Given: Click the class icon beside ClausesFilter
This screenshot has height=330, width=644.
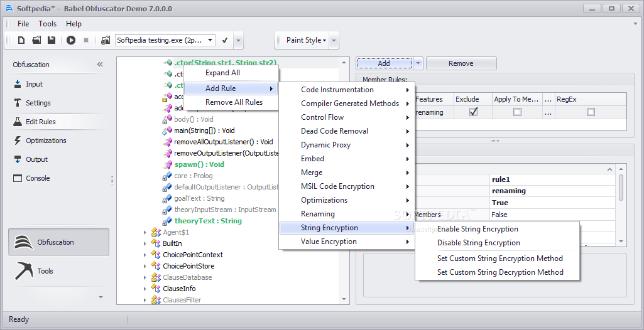Looking at the screenshot, I should [156, 300].
